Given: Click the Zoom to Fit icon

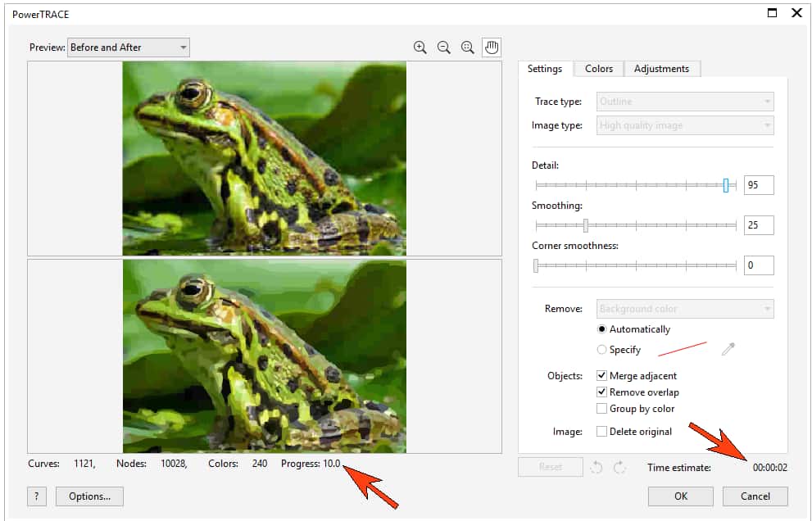Looking at the screenshot, I should click(x=467, y=47).
